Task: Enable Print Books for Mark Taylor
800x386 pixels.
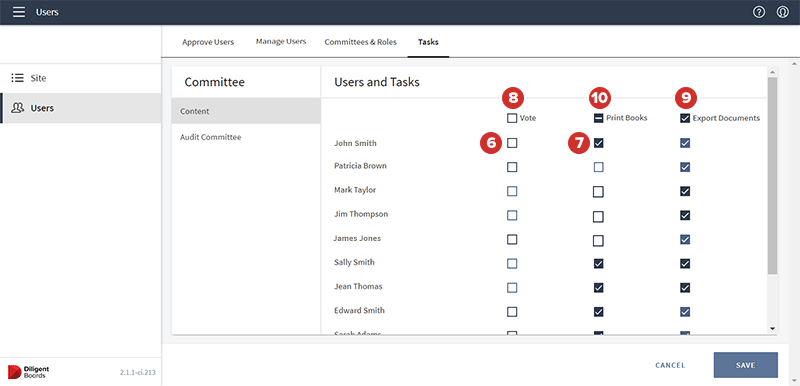Action: [x=598, y=192]
